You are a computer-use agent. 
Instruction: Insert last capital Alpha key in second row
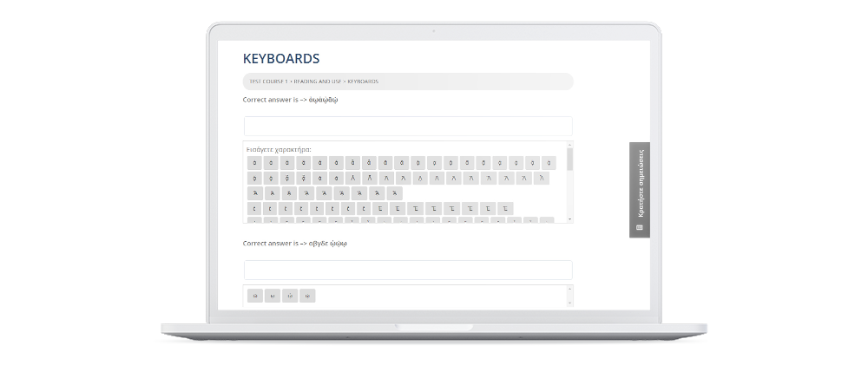coord(542,179)
